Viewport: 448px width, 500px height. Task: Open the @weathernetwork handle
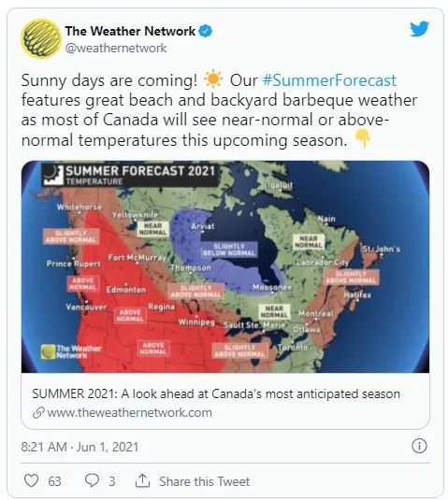tap(116, 49)
